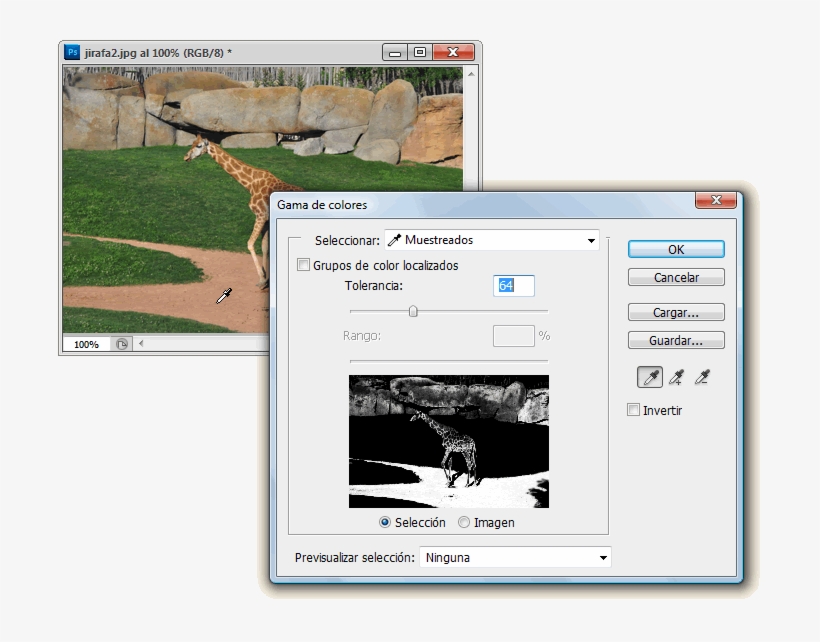Toggle the Invertir checkbox
This screenshot has width=820, height=642.
pyautogui.click(x=633, y=410)
